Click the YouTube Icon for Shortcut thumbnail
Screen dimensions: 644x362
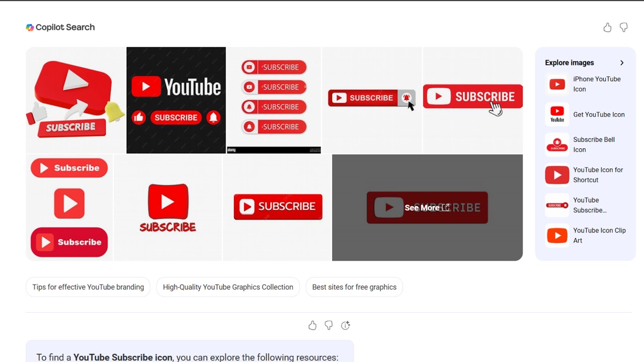point(557,175)
